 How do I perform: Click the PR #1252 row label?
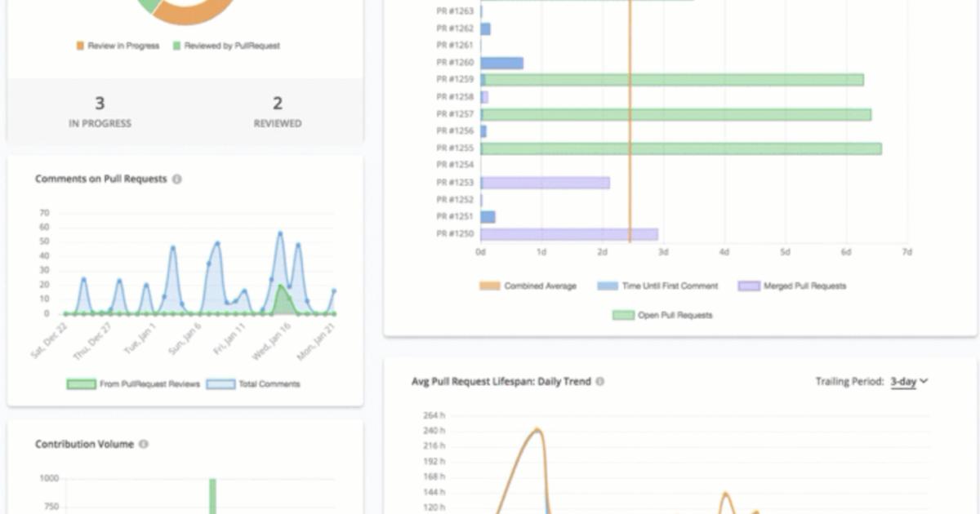click(455, 200)
